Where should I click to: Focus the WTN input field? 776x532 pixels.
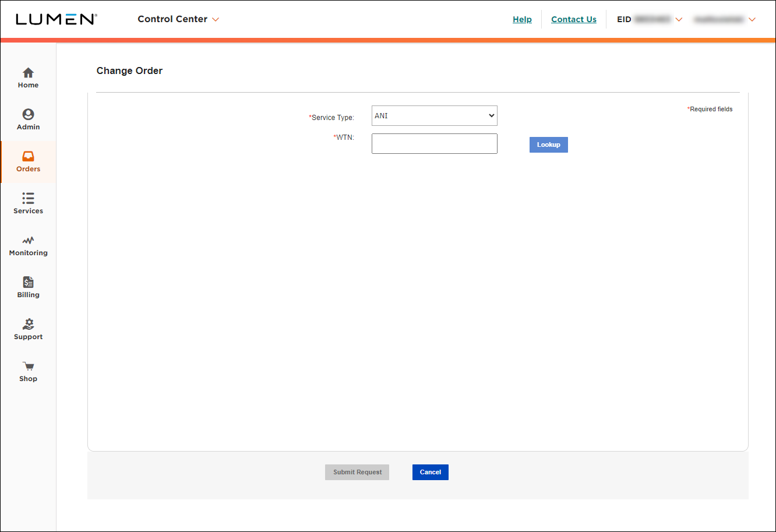[x=435, y=143]
